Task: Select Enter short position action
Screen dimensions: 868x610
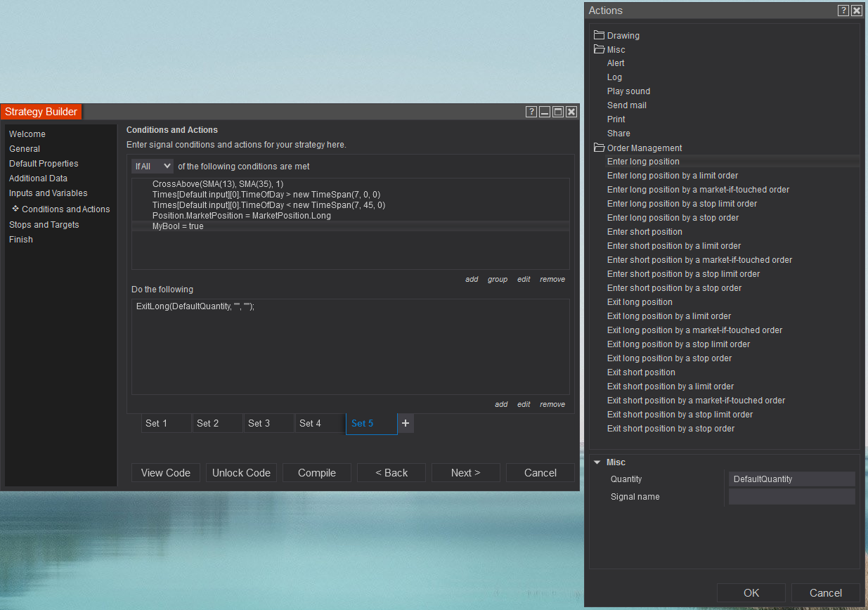Action: (x=644, y=232)
